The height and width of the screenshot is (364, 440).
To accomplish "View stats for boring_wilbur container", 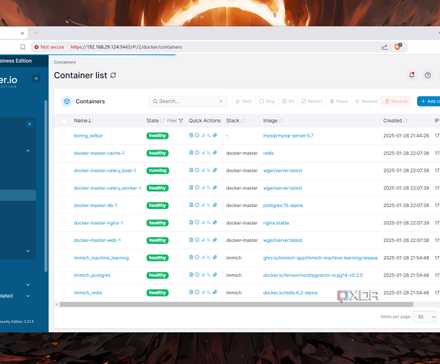I will point(203,135).
